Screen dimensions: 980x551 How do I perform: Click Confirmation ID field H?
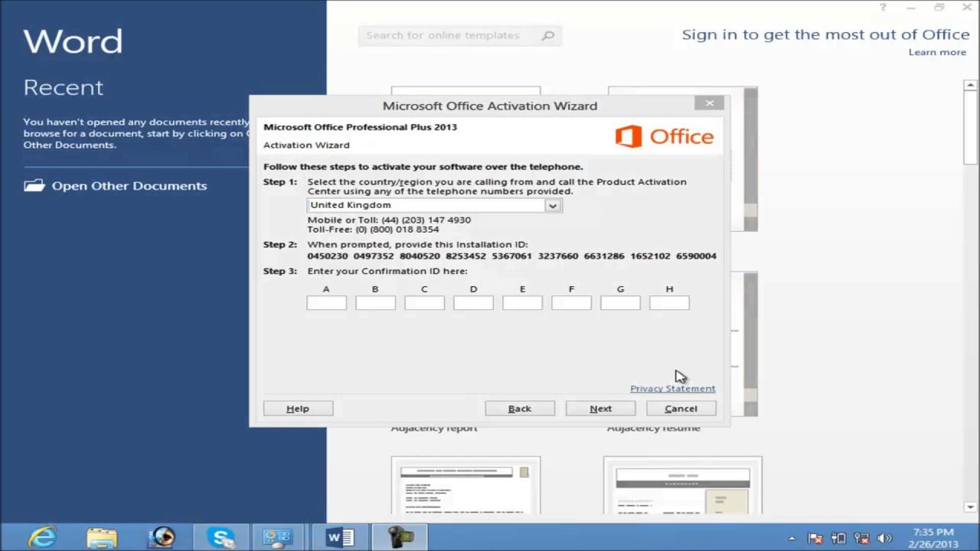669,303
